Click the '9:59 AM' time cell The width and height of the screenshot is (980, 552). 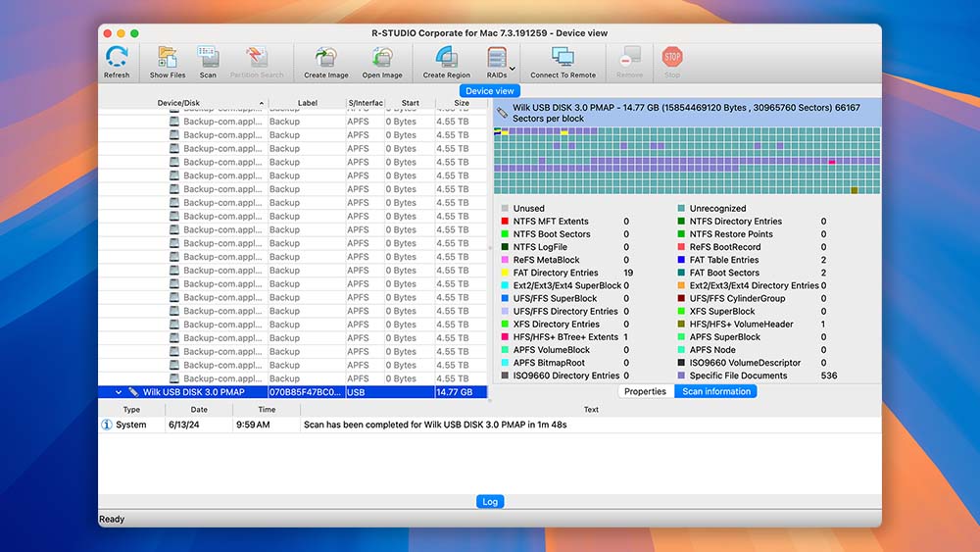click(253, 425)
